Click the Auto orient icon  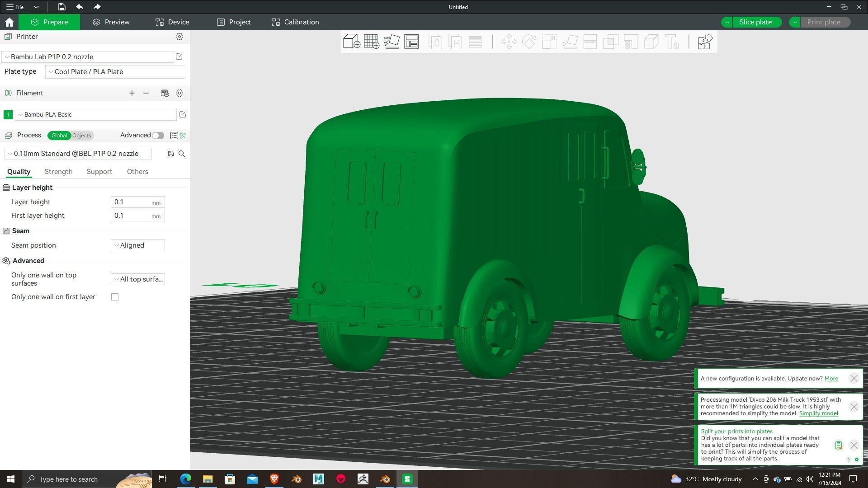pyautogui.click(x=392, y=42)
